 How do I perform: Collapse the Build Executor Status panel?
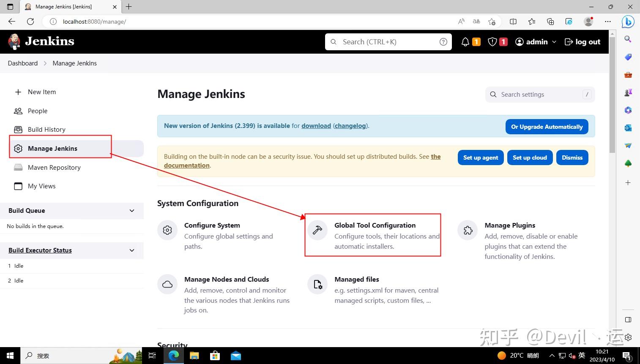coord(132,250)
